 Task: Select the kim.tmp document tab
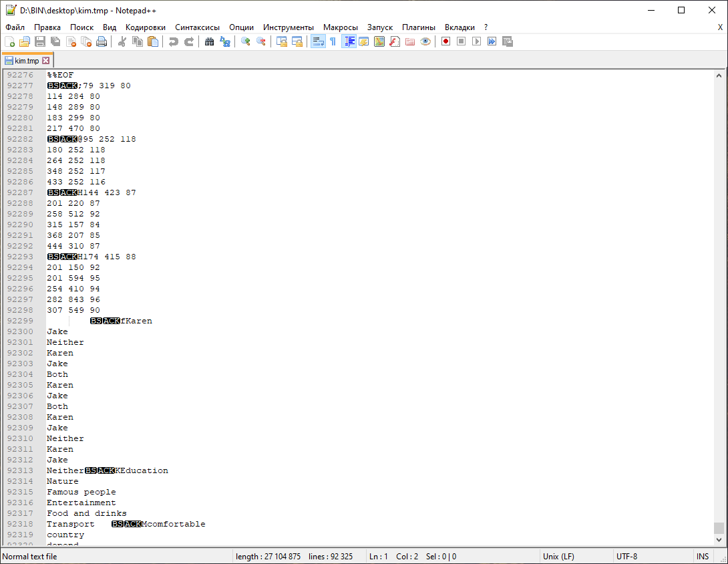point(27,60)
